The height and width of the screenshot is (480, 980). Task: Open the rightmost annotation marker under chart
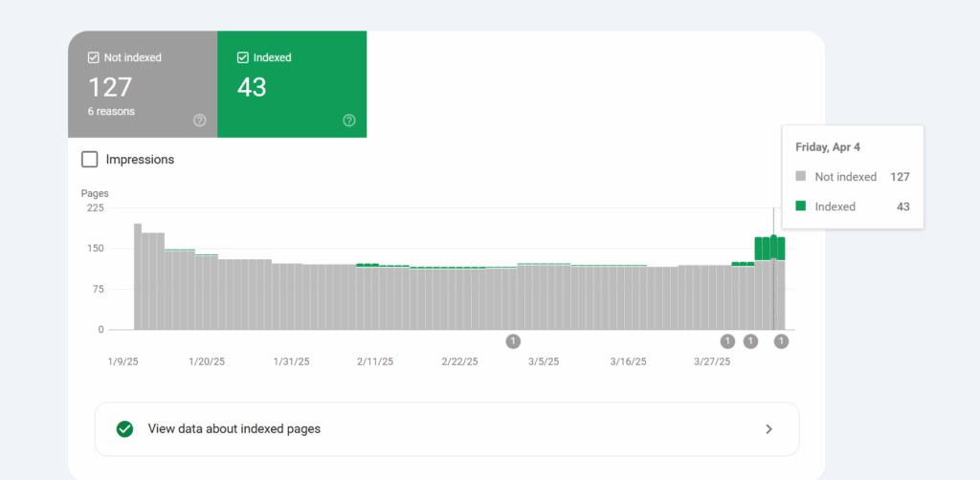tap(781, 341)
